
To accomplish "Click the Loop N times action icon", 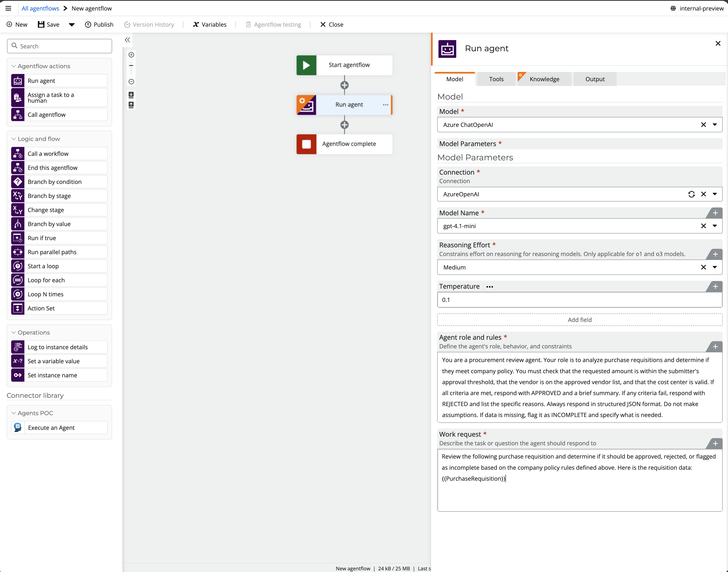I will (x=18, y=294).
